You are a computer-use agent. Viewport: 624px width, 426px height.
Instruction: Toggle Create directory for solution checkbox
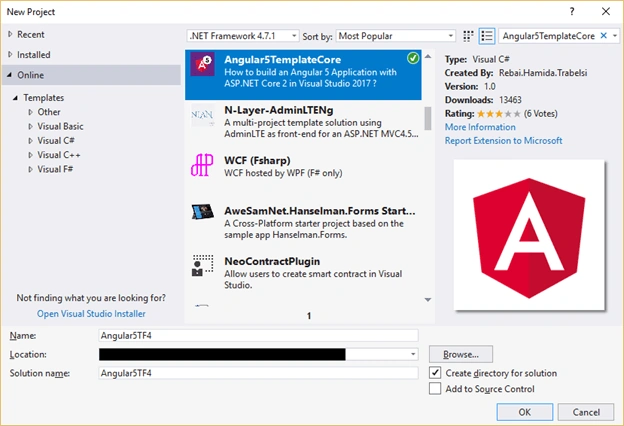[435, 373]
